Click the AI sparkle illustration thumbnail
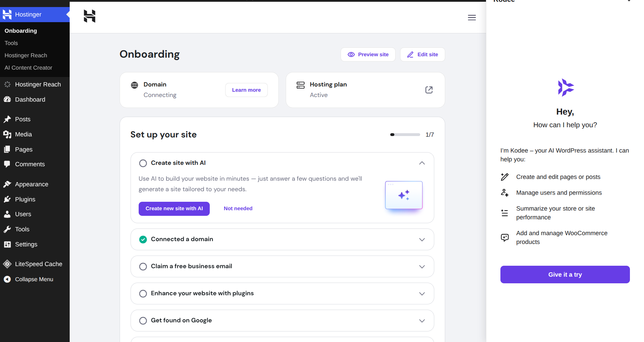Screen dimensions: 644x342 pos(404,195)
